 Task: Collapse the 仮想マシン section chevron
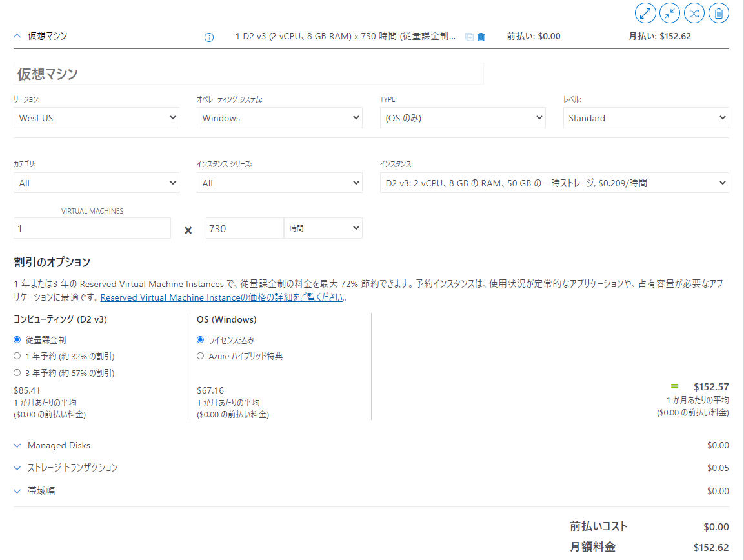[17, 36]
